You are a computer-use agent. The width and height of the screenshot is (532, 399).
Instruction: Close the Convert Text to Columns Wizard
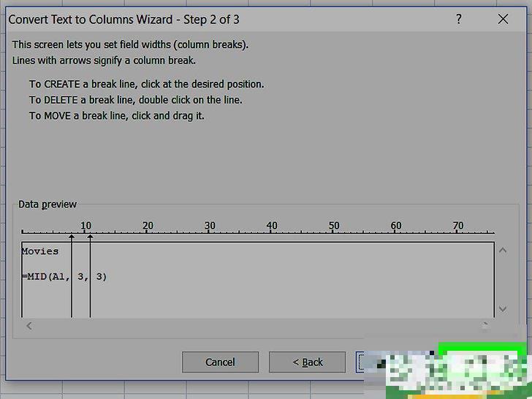point(503,19)
